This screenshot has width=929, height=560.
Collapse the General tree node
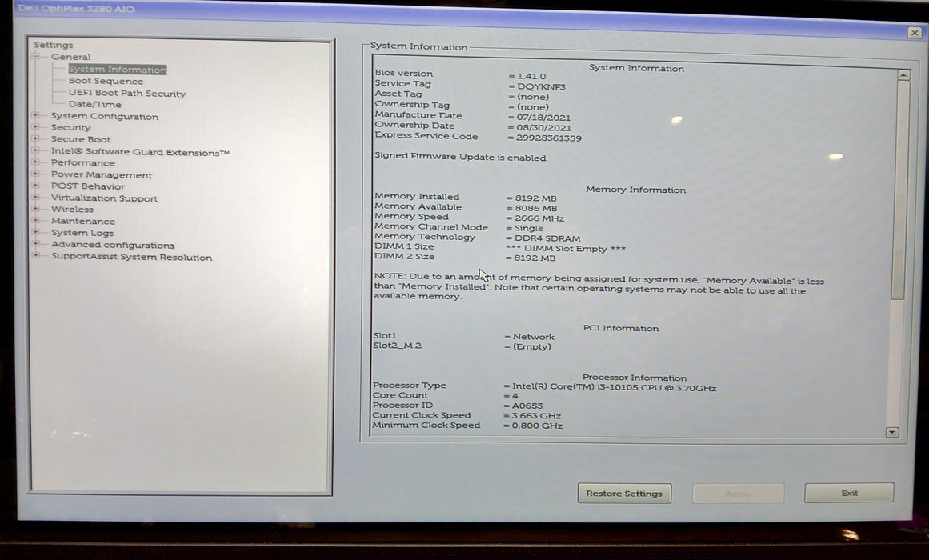point(35,56)
